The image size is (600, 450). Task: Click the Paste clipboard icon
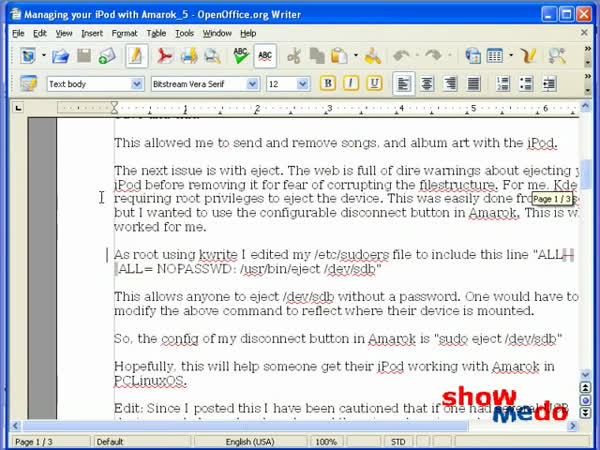pos(339,56)
